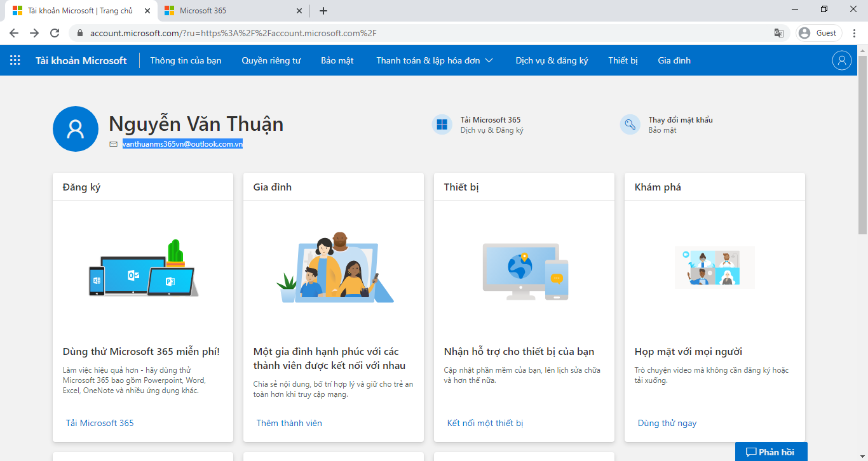Open the Thiết bị navigation item
The height and width of the screenshot is (461, 868).
tap(623, 60)
